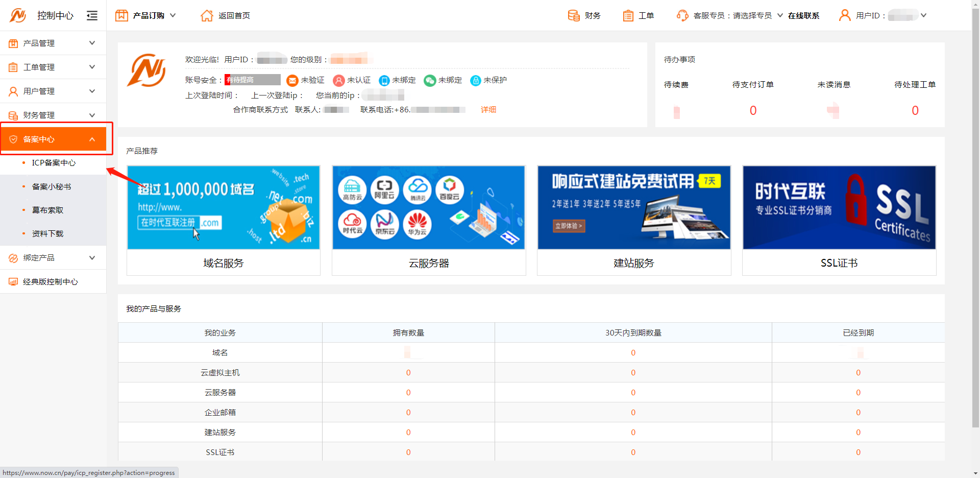The image size is (980, 478).
Task: Click the 用户管理 person icon in sidebar
Action: click(x=13, y=91)
